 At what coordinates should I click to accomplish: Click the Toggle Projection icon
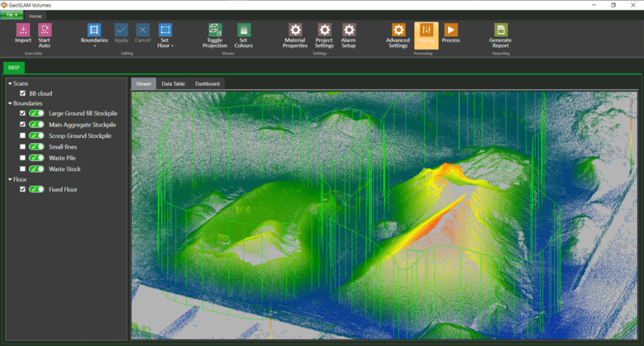pos(215,30)
